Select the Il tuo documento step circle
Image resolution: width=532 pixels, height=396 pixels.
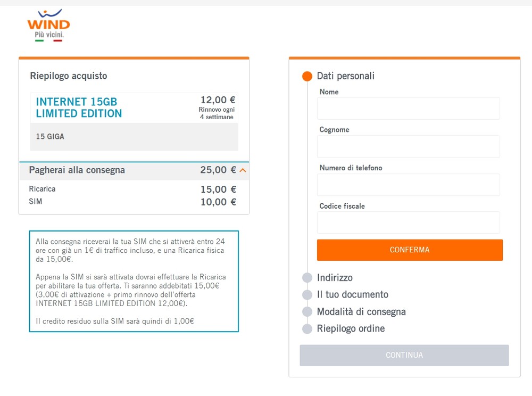pos(307,294)
